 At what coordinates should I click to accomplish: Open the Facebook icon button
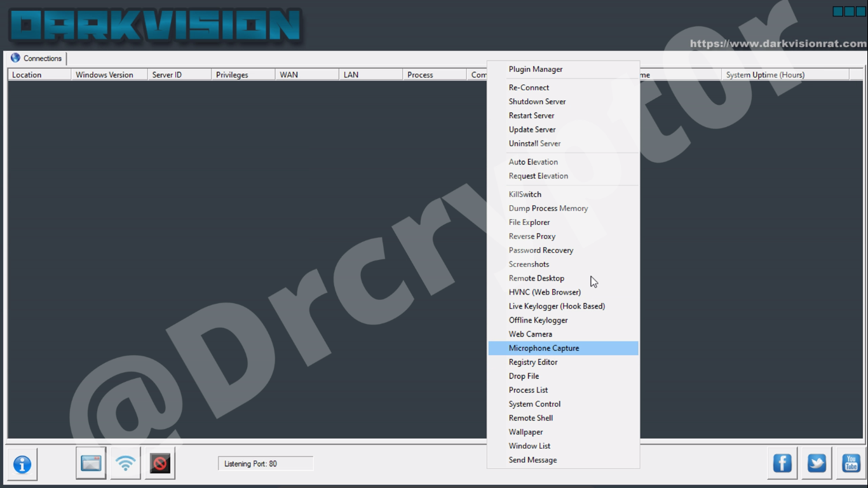782,463
